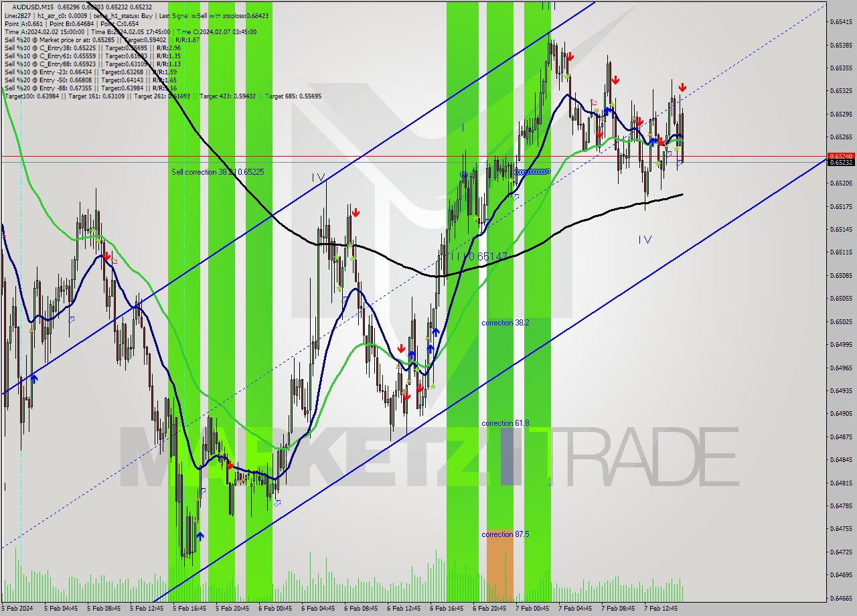Screen dimensions: 857x616
Task: Select the 0.64905 price axis label
Action: click(842, 414)
